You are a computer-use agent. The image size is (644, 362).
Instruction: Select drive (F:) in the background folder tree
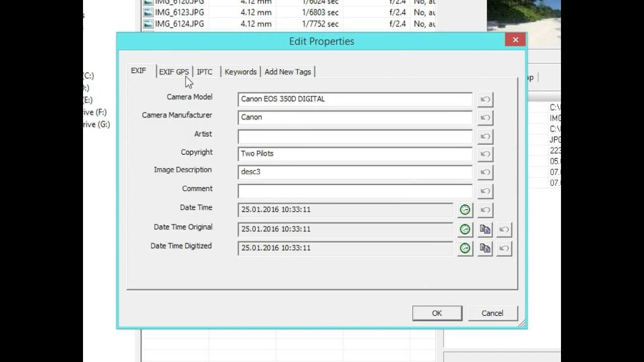pos(95,112)
